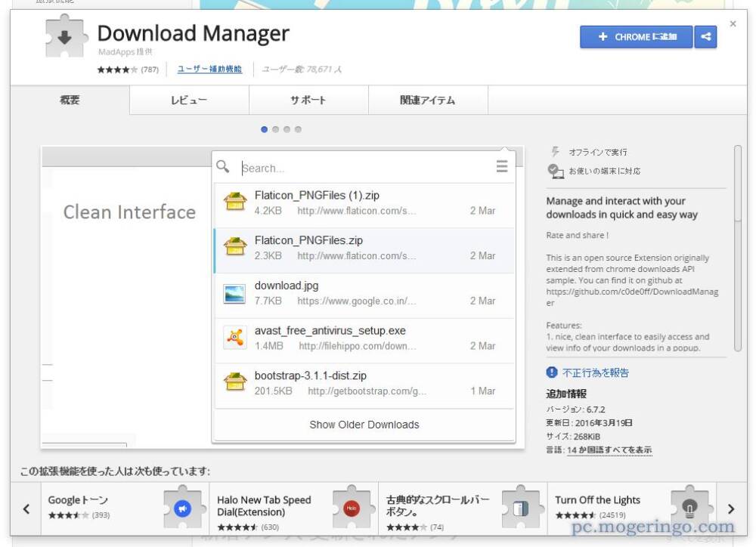Click the download.jpg image icon
756x547 pixels.
tap(235, 294)
